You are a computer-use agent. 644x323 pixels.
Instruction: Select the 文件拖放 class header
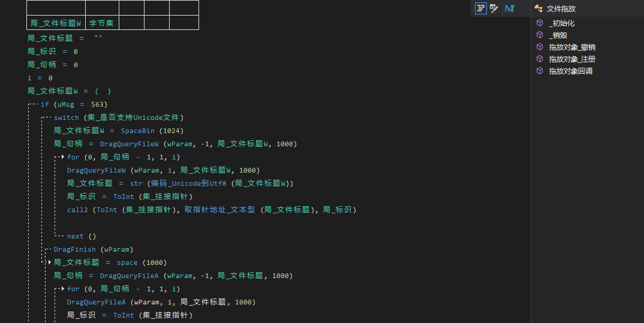point(561,8)
